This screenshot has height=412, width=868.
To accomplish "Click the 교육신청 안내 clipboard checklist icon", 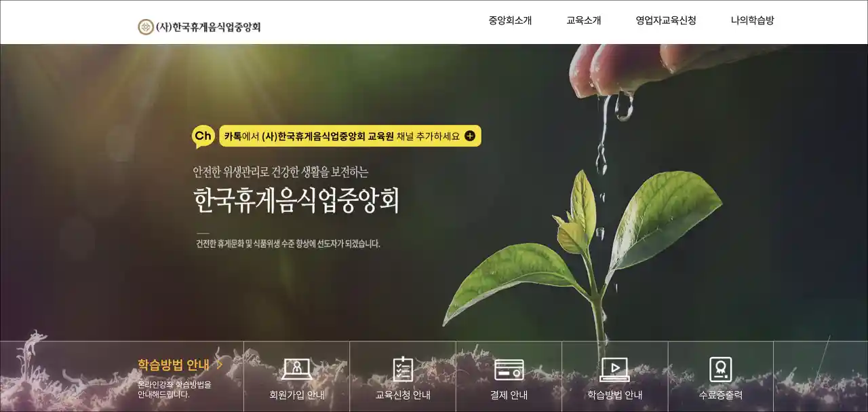I will tap(403, 369).
